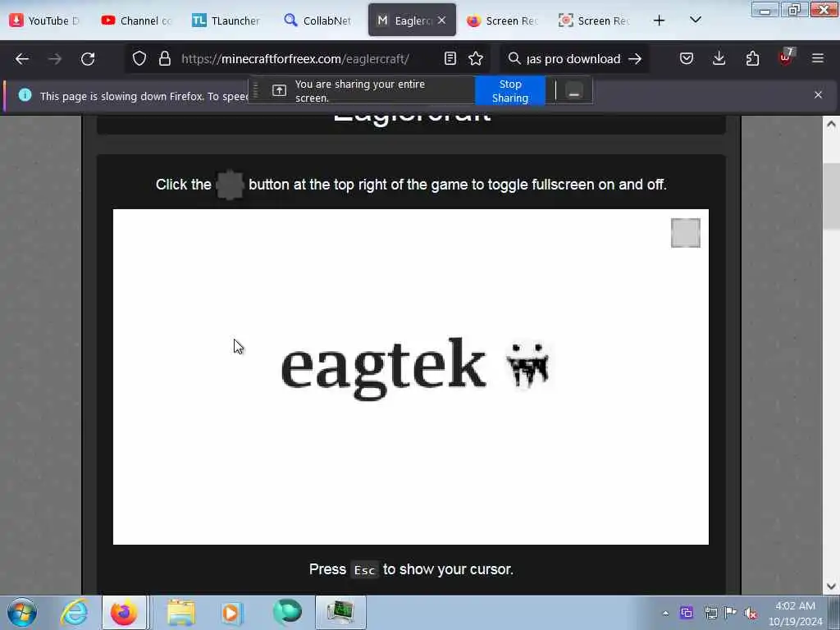Click the green round app taskbar icon

click(x=287, y=612)
